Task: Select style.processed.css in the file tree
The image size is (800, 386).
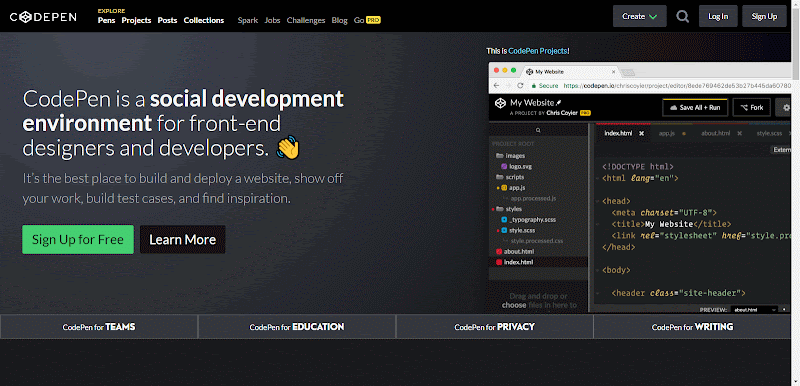Action: pos(537,241)
